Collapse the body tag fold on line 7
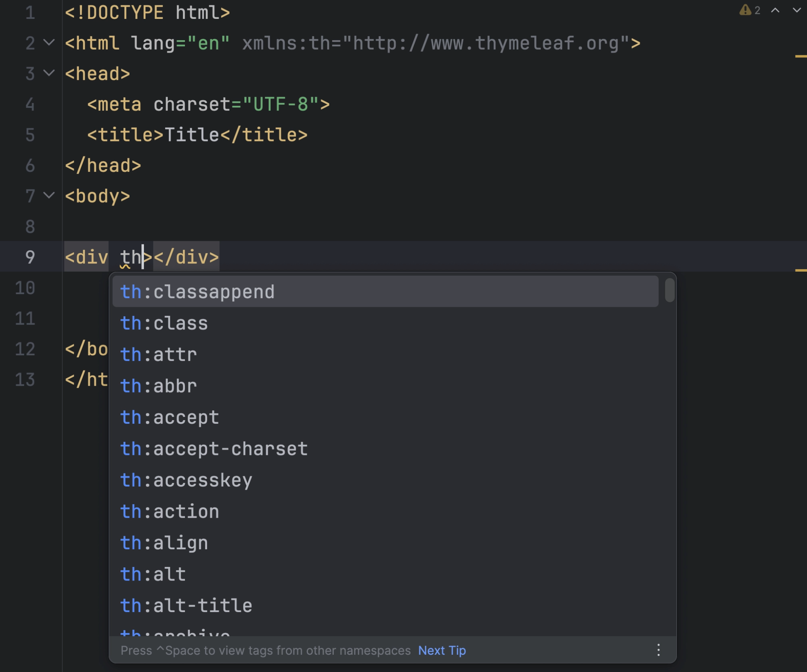The image size is (807, 672). (49, 195)
